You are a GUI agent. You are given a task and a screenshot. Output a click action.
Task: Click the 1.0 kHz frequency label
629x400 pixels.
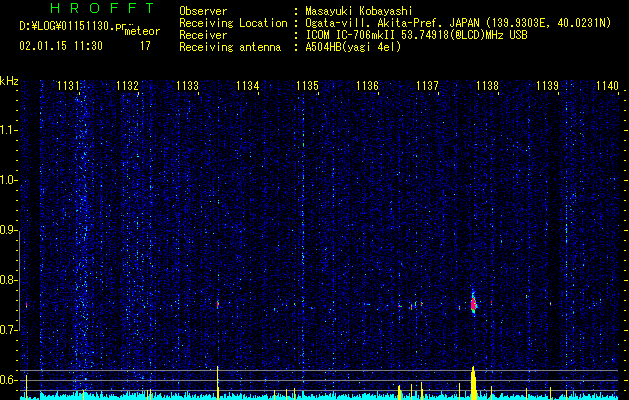(x=8, y=180)
